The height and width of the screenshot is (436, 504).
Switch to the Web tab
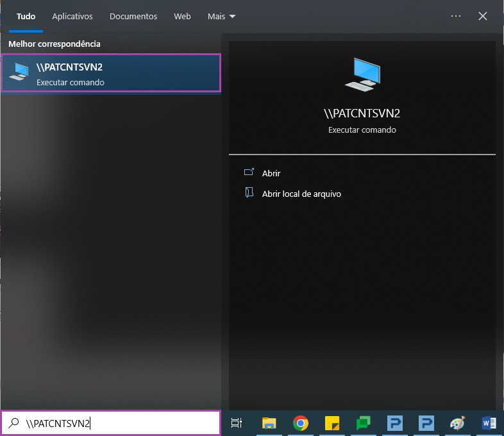point(182,17)
